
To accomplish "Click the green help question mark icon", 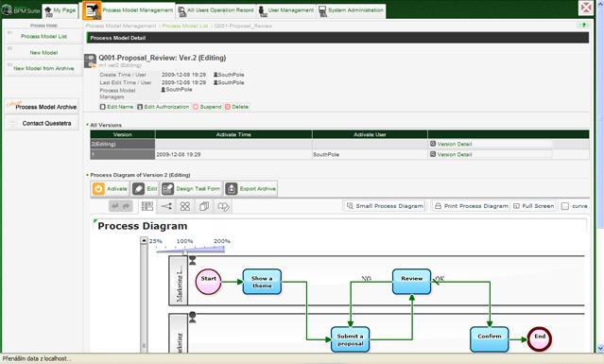I will pos(583,26).
